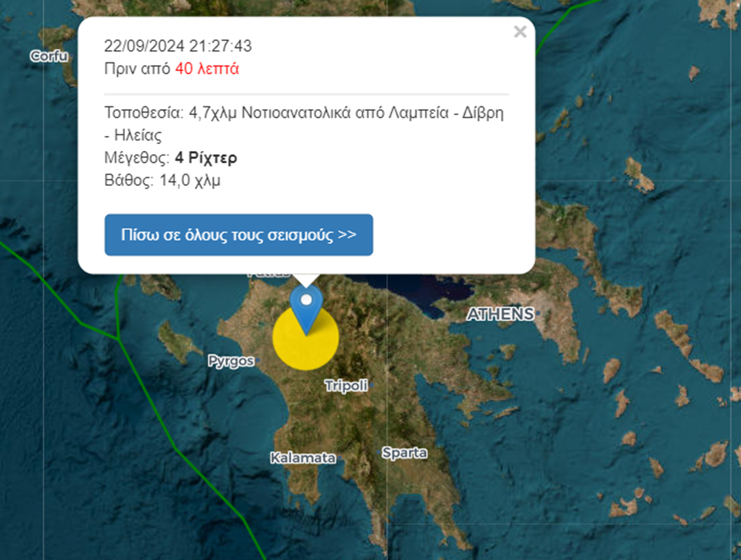Click the yellow earthquake magnitude circle
This screenshot has width=741, height=560.
tap(306, 337)
